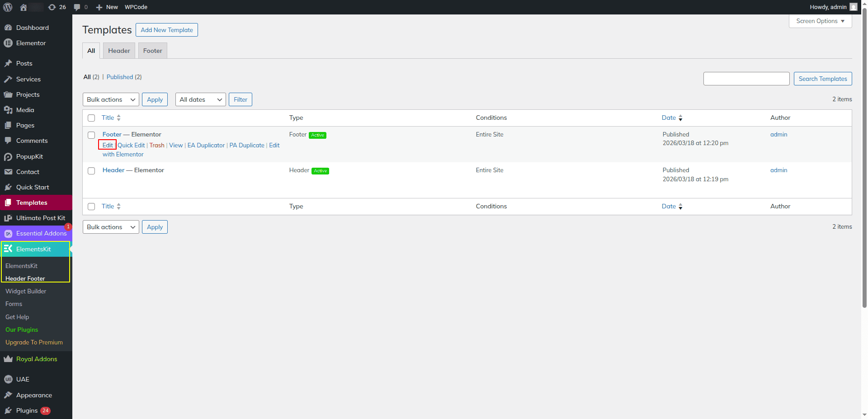Select the Footer — Elementor row checkbox

pyautogui.click(x=91, y=135)
